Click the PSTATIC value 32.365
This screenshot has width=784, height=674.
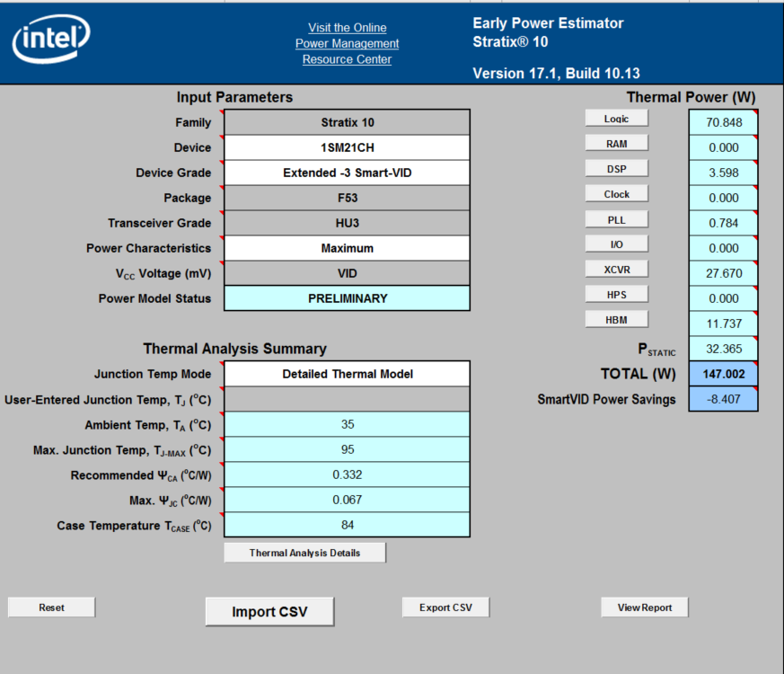(724, 349)
